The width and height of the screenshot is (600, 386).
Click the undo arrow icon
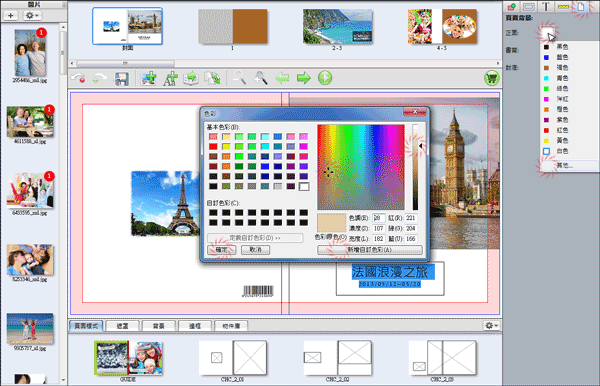[79, 78]
